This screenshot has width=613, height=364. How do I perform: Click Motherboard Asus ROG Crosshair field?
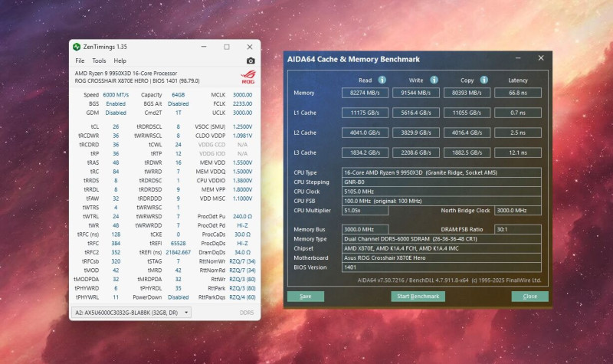441,257
